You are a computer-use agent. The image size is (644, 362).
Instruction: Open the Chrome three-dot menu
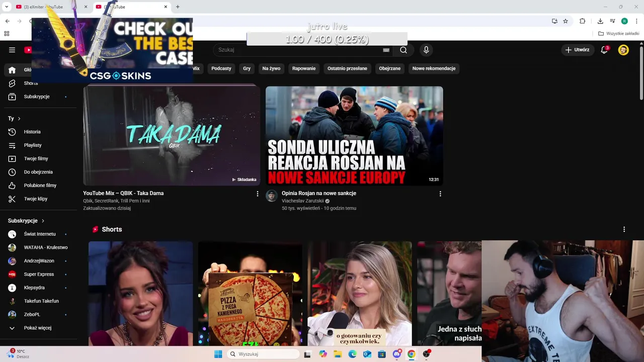click(636, 21)
